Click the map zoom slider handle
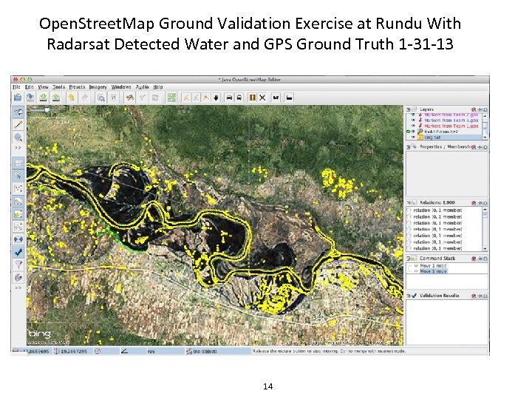The height and width of the screenshot is (399, 532). 47,109
